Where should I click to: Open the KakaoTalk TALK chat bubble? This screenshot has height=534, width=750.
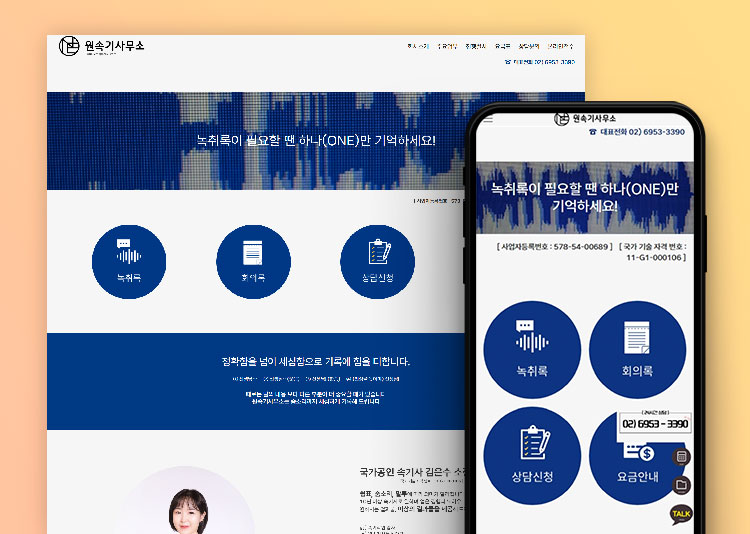681,514
